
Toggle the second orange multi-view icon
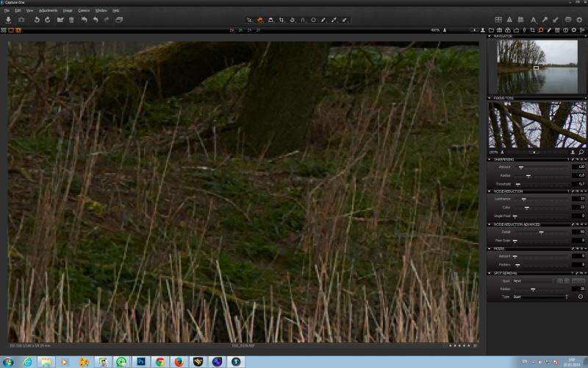tap(18, 30)
